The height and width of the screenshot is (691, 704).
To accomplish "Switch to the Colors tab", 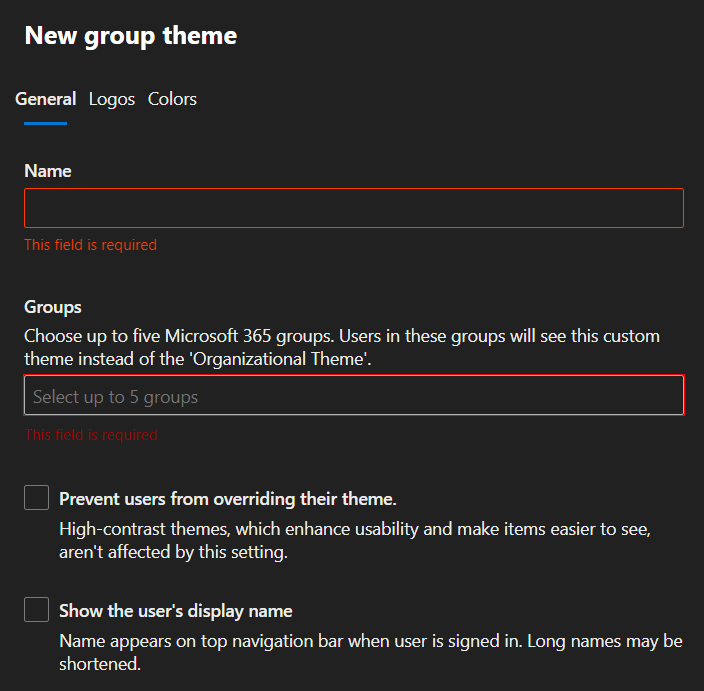I will click(172, 99).
